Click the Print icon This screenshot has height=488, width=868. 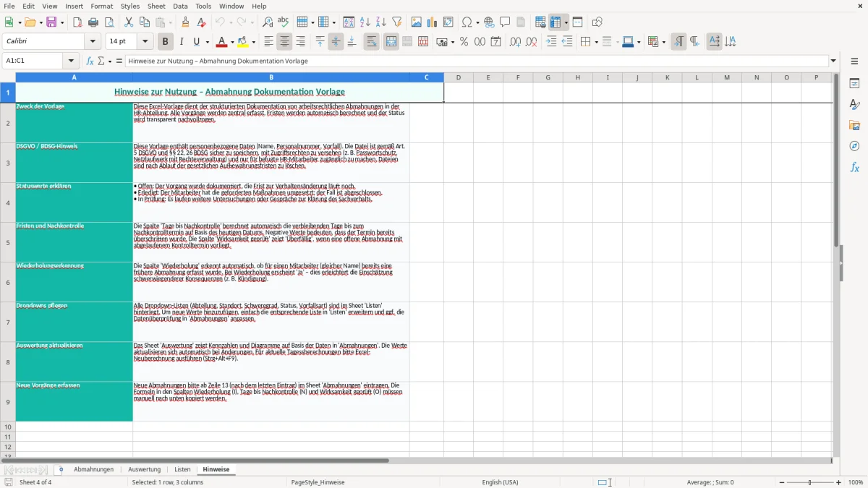pos(93,22)
